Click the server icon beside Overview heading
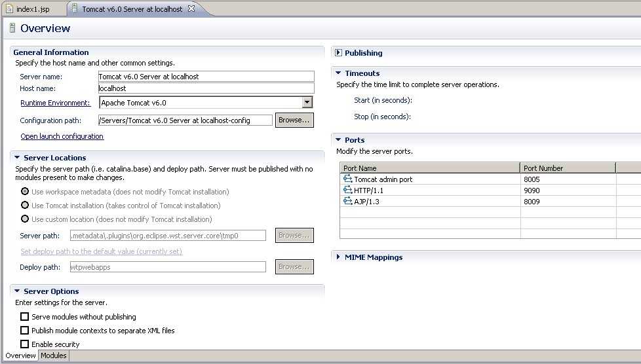This screenshot has width=641, height=364. pyautogui.click(x=12, y=28)
